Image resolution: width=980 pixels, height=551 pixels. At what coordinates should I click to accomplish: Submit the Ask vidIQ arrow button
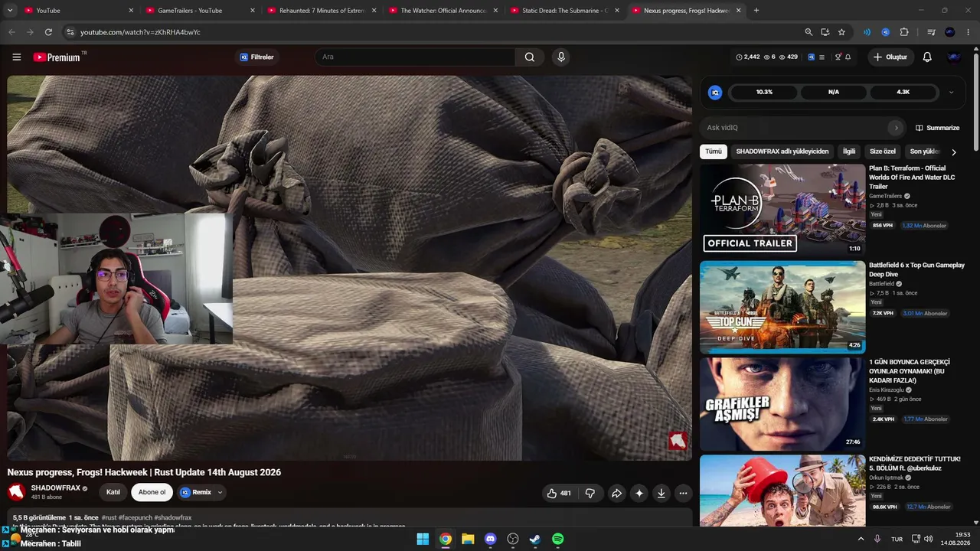point(896,128)
